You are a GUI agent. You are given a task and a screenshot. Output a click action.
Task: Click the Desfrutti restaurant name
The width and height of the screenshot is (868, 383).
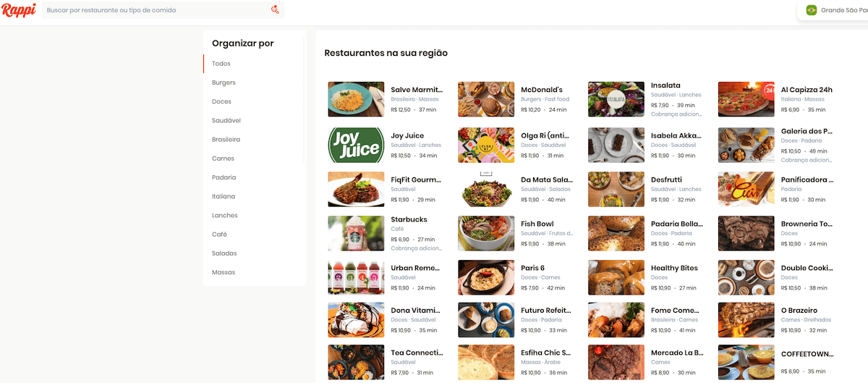tap(666, 180)
